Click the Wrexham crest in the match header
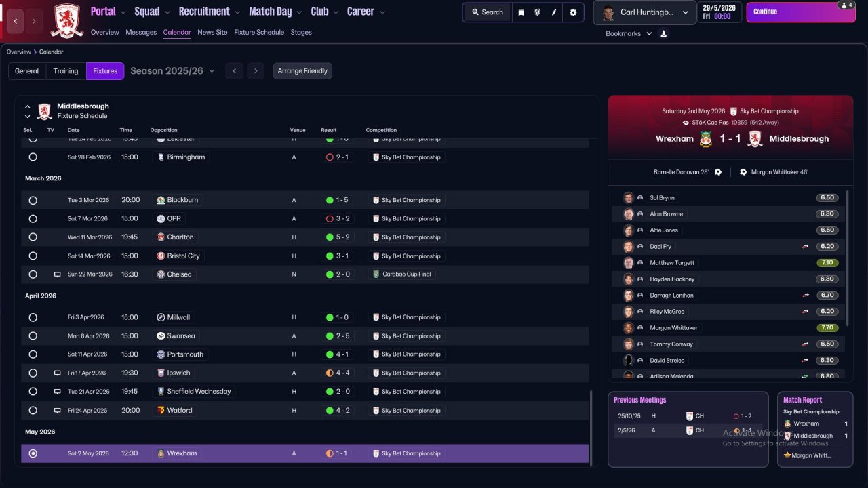 point(706,139)
